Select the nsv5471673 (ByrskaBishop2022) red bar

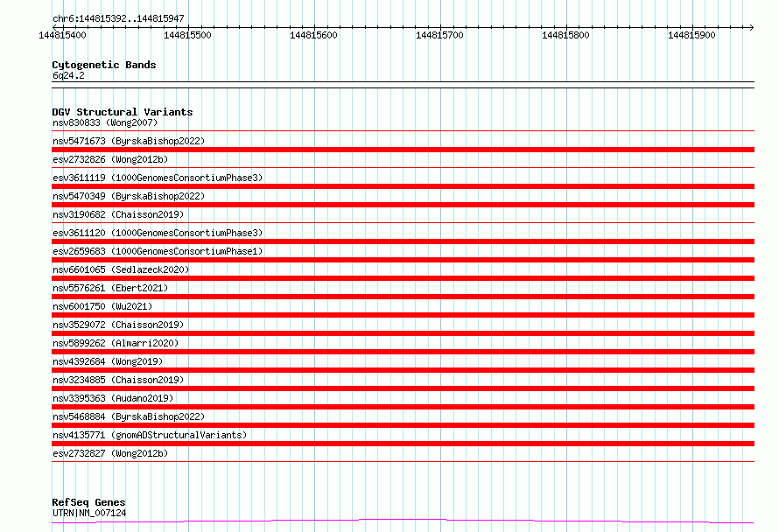[x=403, y=150]
